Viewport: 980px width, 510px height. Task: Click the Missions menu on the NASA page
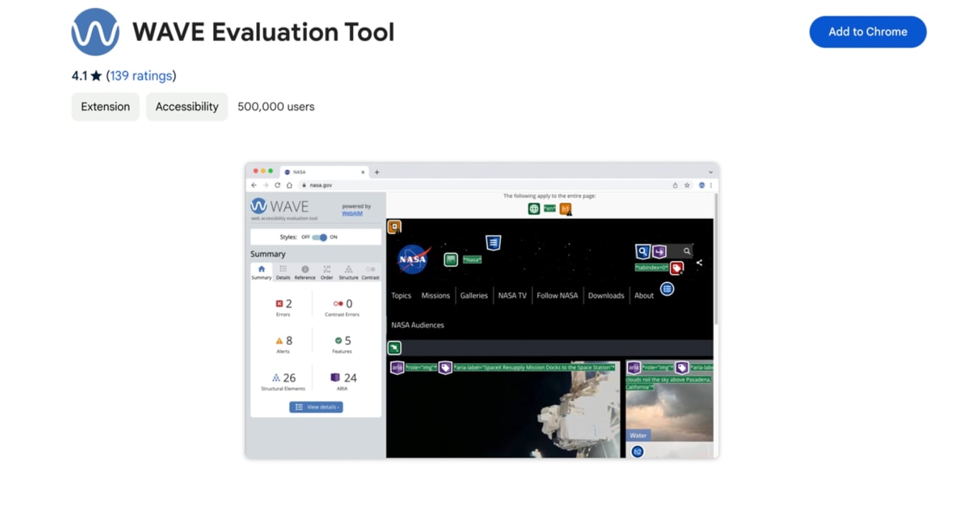[435, 295]
